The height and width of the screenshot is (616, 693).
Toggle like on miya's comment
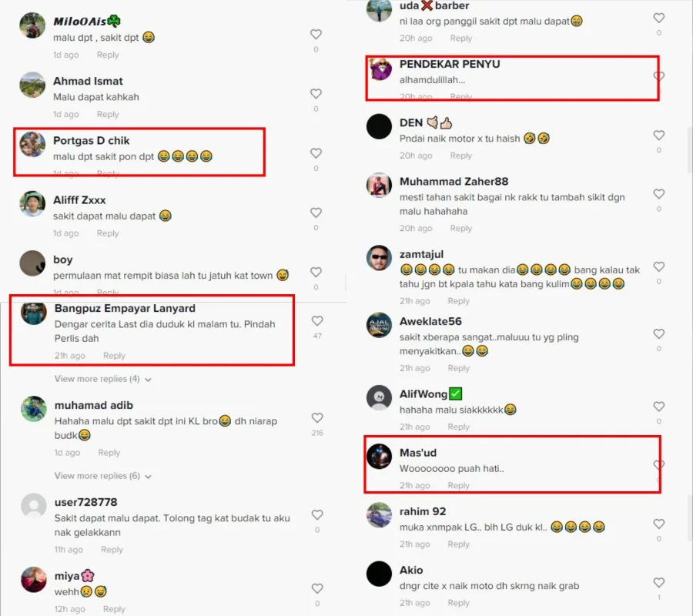click(x=317, y=588)
